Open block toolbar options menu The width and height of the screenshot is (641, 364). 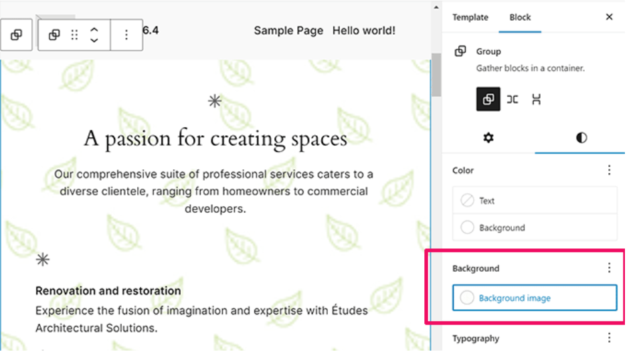(126, 35)
